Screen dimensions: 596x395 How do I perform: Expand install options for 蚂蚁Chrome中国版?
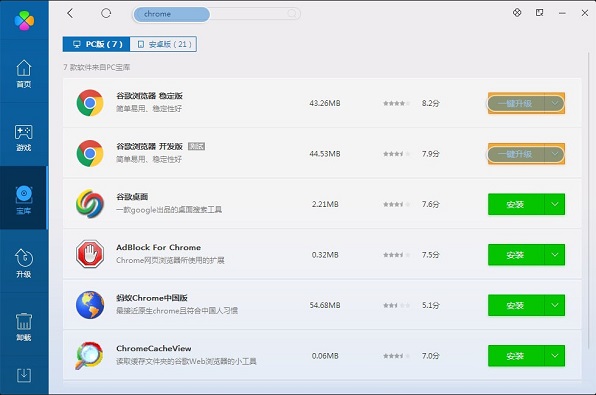(555, 305)
